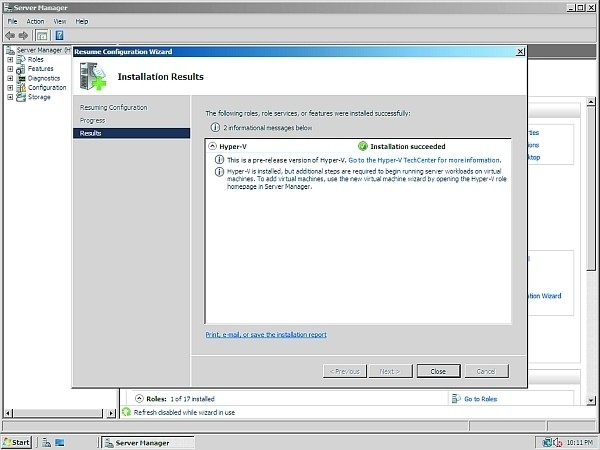
Task: Select Resuming Configuration step in wizard sidebar
Action: pyautogui.click(x=113, y=108)
